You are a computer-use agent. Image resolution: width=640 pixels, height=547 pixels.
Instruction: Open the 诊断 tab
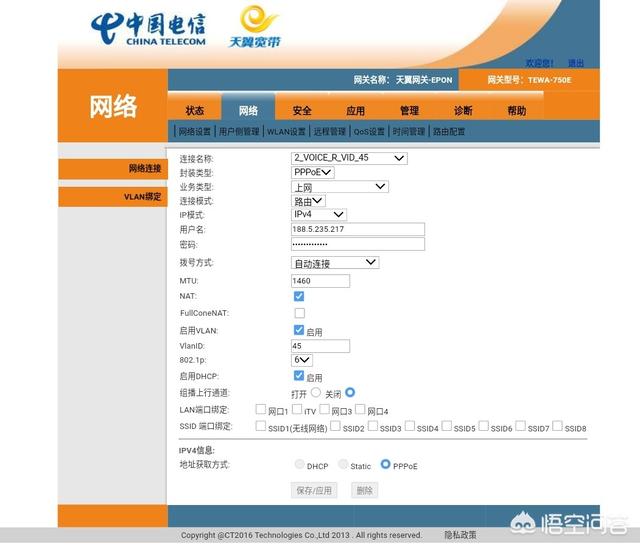(463, 111)
